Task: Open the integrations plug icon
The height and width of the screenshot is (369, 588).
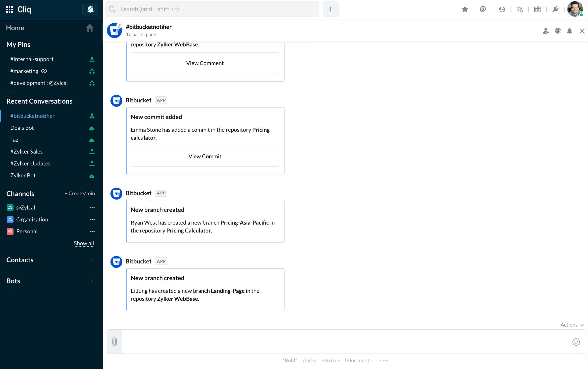Action: [555, 9]
